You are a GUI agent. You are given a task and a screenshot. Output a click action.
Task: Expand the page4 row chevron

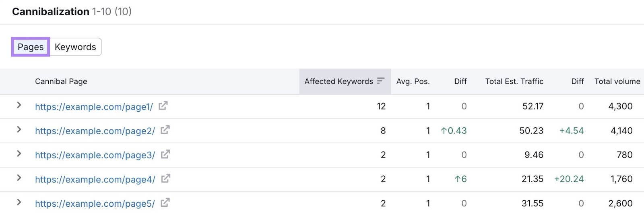pos(19,178)
